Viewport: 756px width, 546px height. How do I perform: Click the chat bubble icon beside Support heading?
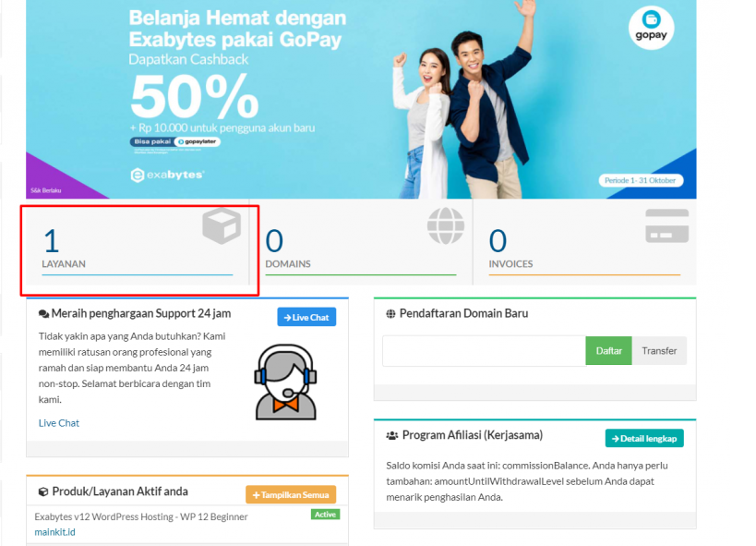(x=43, y=314)
